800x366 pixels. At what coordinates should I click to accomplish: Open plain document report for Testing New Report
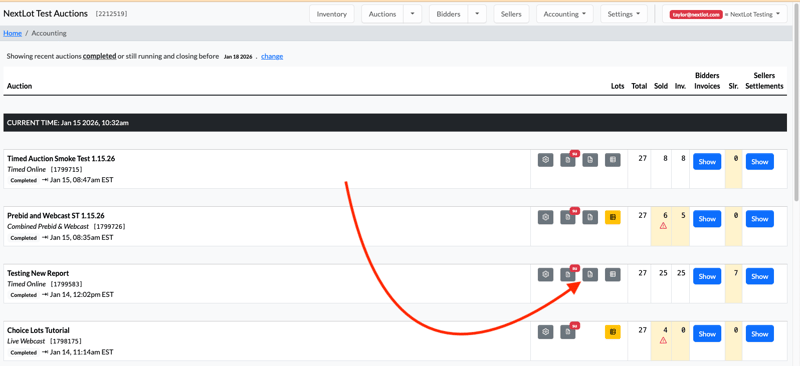(590, 275)
